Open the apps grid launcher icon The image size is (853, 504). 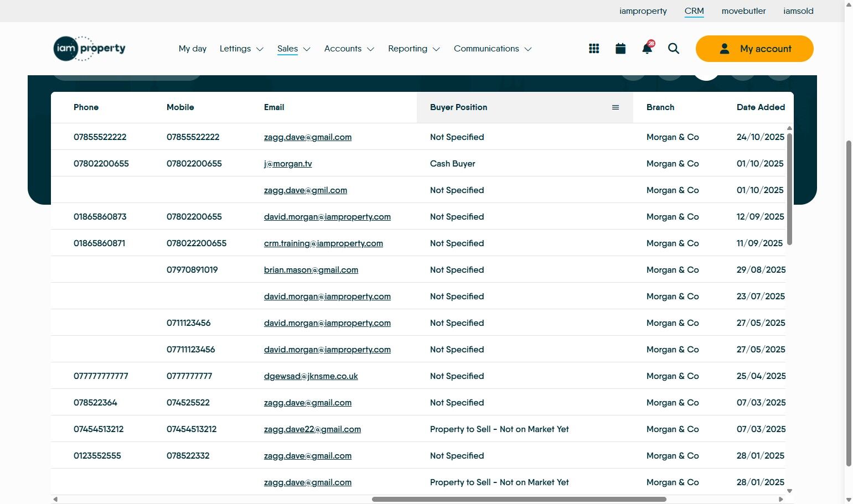[594, 49]
